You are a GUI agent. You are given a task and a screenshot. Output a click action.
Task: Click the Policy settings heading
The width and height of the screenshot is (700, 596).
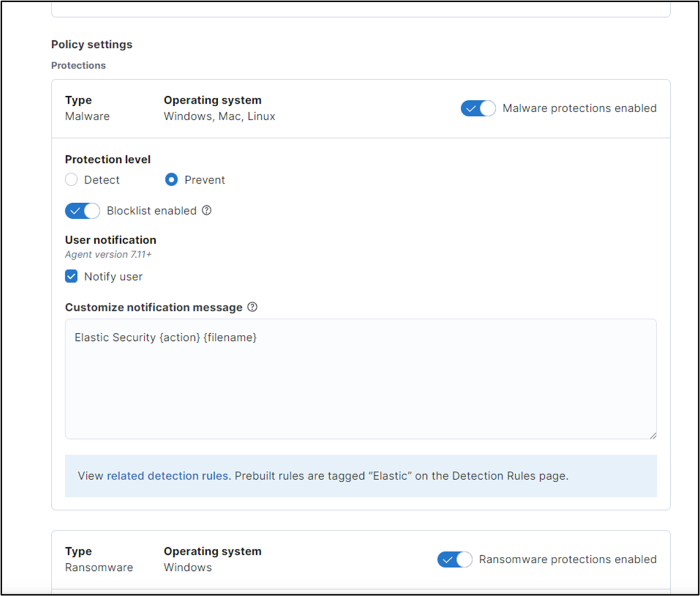pos(92,44)
